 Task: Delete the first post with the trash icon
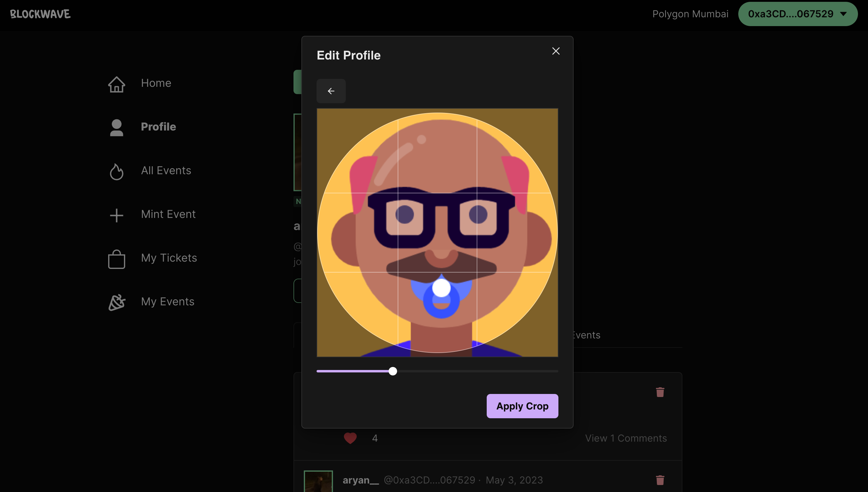[x=660, y=392]
